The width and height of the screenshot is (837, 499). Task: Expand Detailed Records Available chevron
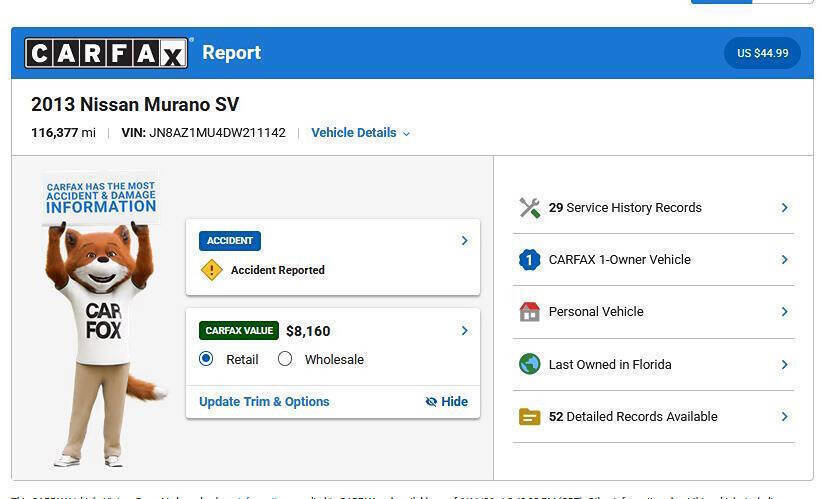point(785,416)
